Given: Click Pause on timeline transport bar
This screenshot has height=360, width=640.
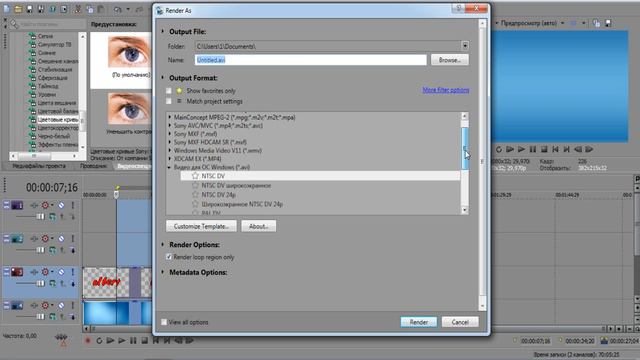Looking at the screenshot, I should [133, 340].
